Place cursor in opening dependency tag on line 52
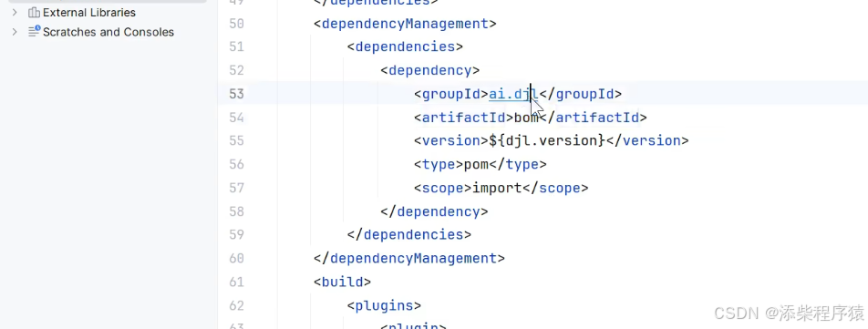868x329 pixels. point(429,71)
